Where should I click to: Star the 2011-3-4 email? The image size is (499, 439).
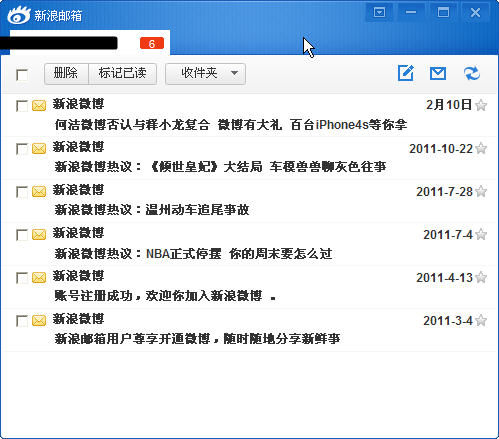[481, 320]
